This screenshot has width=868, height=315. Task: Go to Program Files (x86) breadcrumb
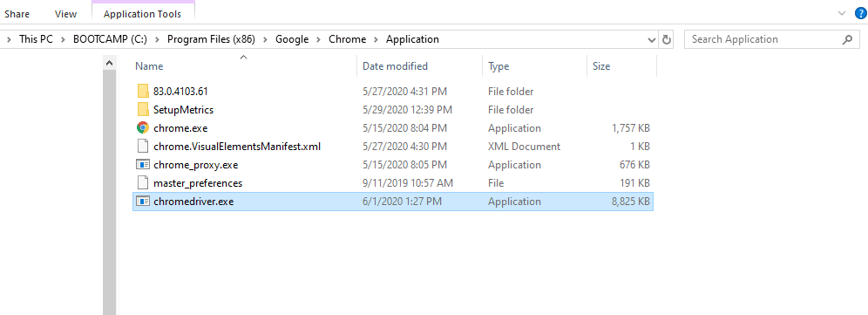(x=211, y=39)
